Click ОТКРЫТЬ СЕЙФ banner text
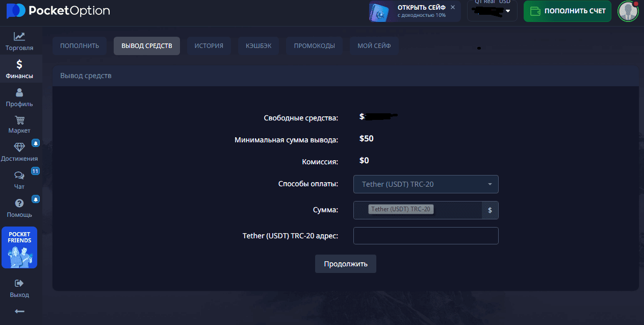Screen dimensions: 644x325 421,8
